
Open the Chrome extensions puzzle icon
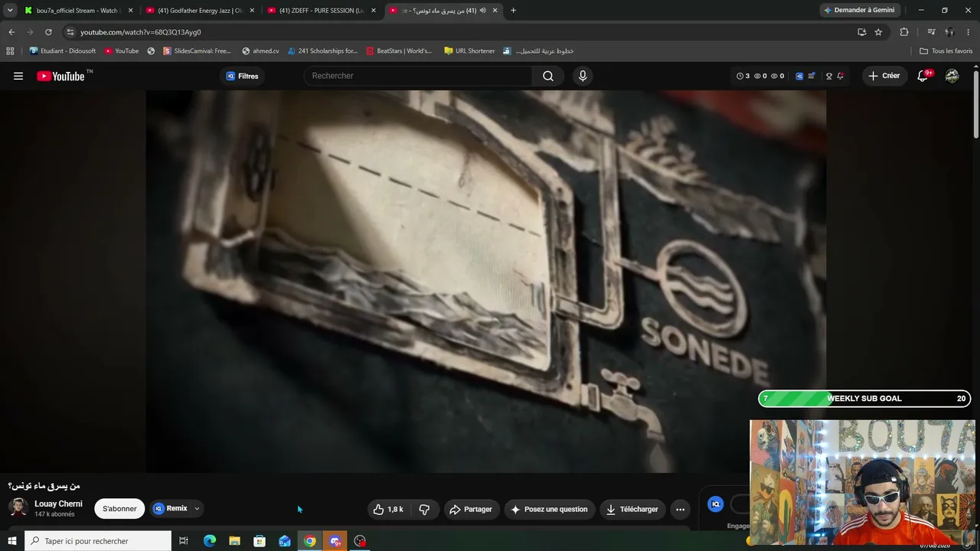point(904,32)
